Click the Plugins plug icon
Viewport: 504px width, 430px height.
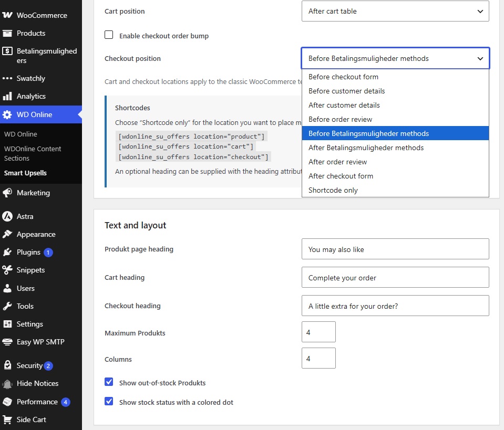(x=7, y=253)
